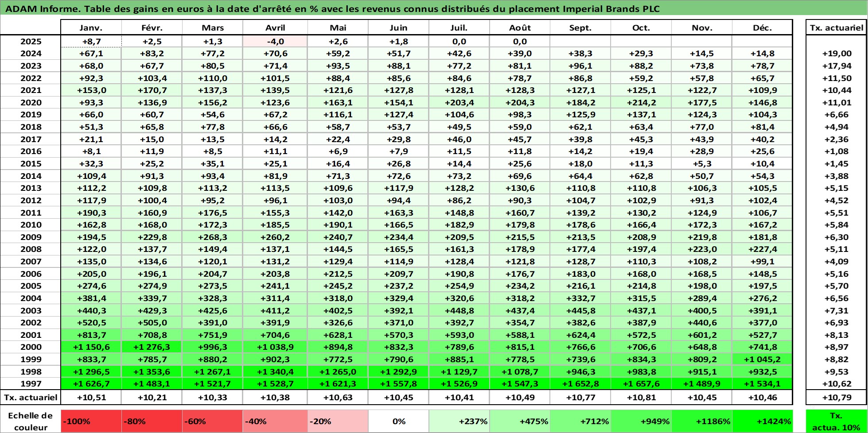The width and height of the screenshot is (868, 433).
Task: Click the -100% red color scale swatch
Action: [91, 421]
